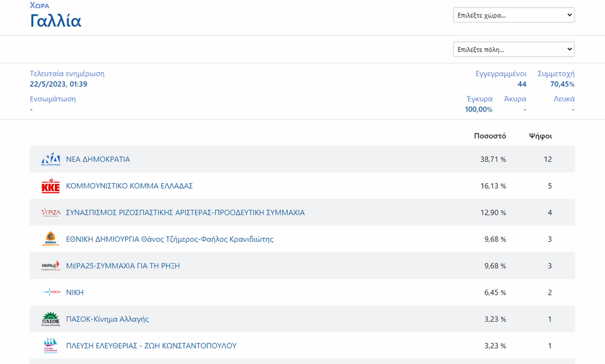Click the 'Ψήφοι' column header
The image size is (605, 364).
tap(540, 136)
